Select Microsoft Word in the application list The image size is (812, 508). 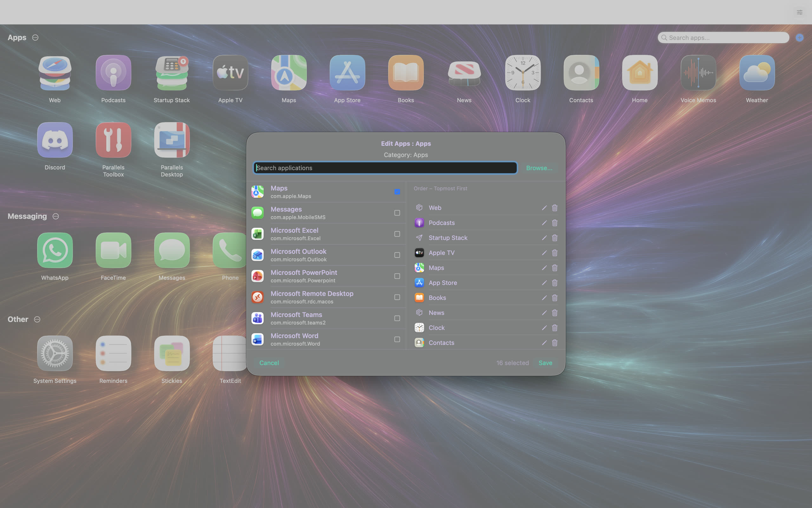[326, 339]
